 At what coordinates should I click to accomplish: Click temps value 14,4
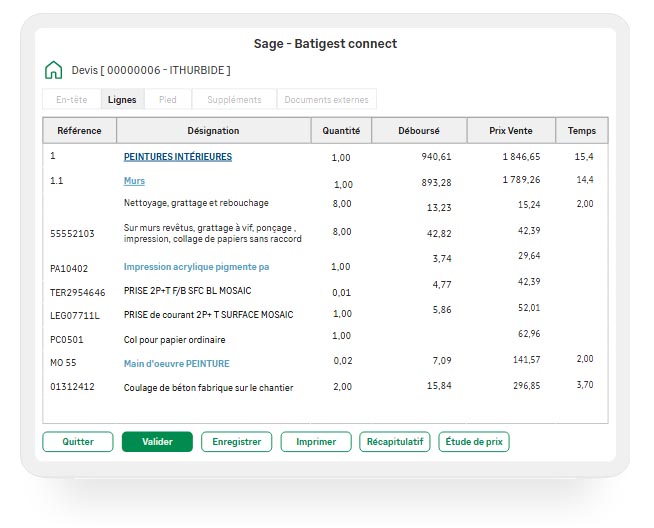tap(585, 180)
